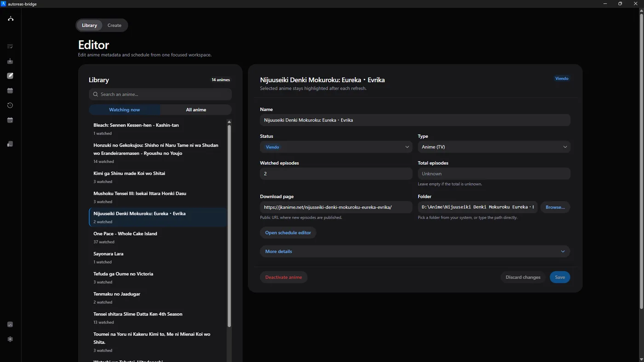Click the scroll-up arrow of library list
Viewport: 644px width, 362px height.
(x=229, y=122)
